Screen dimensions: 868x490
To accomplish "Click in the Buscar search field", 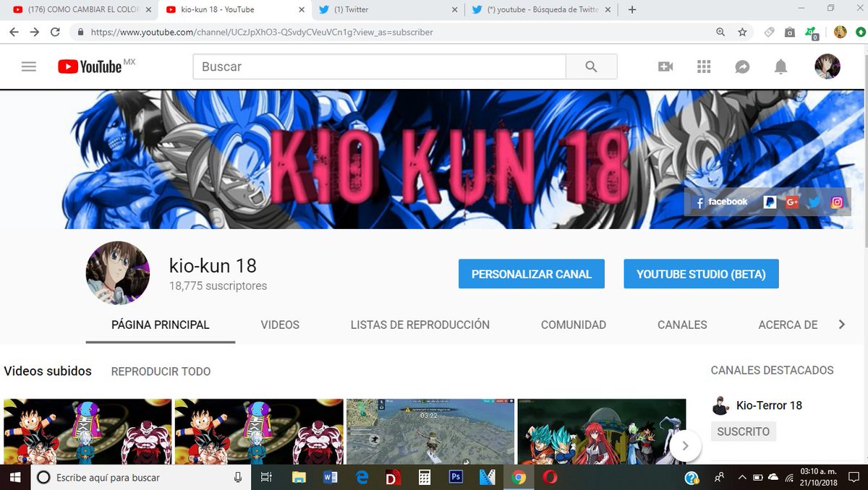I will tap(379, 66).
